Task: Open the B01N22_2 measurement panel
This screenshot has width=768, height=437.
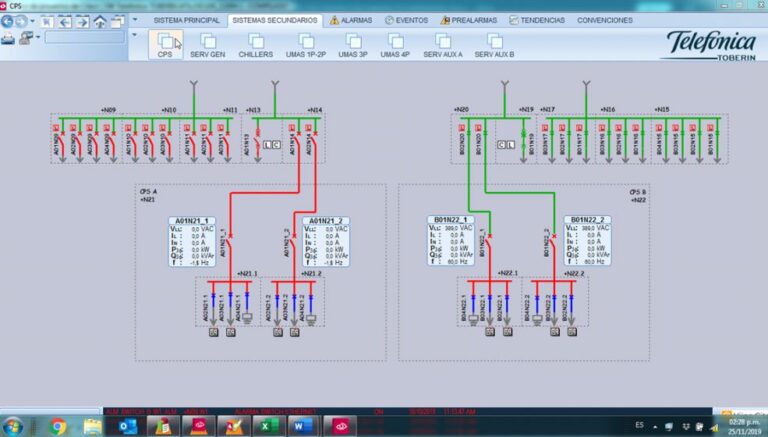Action: click(589, 240)
